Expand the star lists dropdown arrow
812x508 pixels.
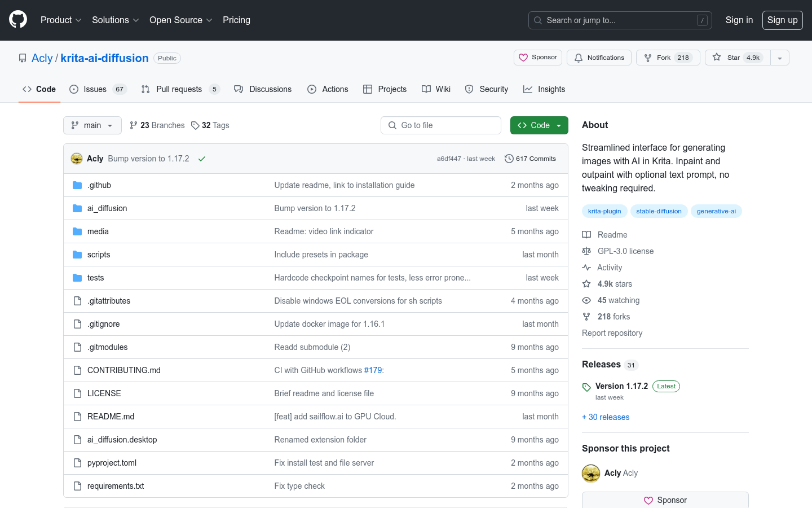click(x=780, y=58)
